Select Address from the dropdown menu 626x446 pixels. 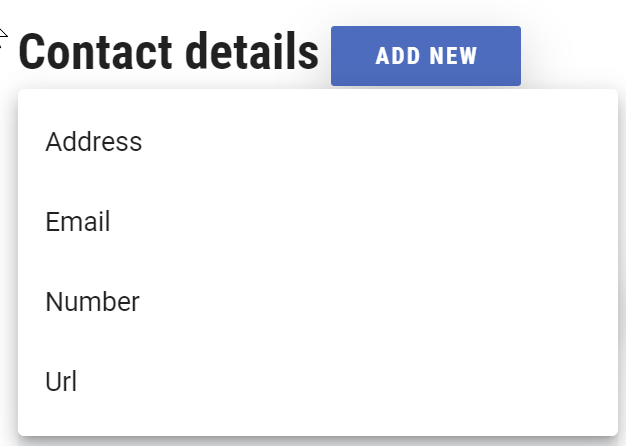[94, 142]
